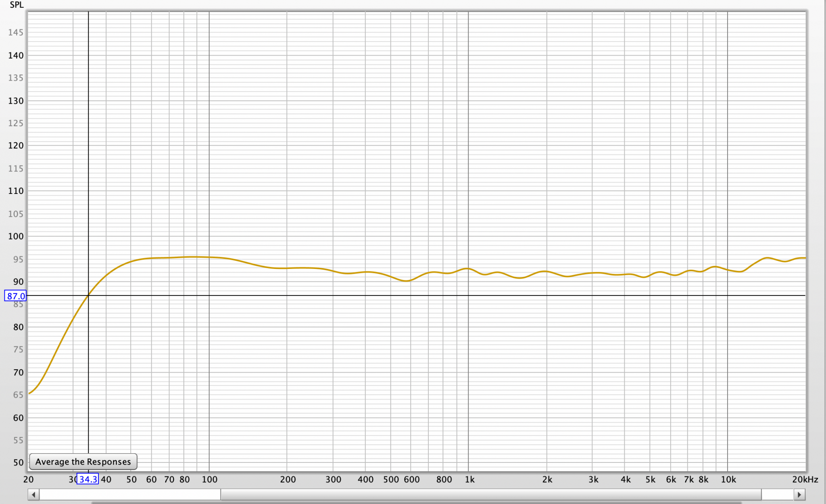The width and height of the screenshot is (826, 504).
Task: Click the 120 SPL axis label
Action: 16,146
